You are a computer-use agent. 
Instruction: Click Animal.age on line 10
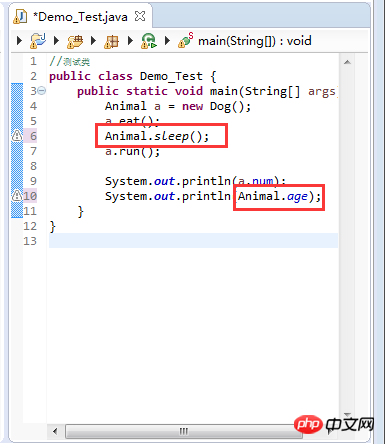(273, 196)
